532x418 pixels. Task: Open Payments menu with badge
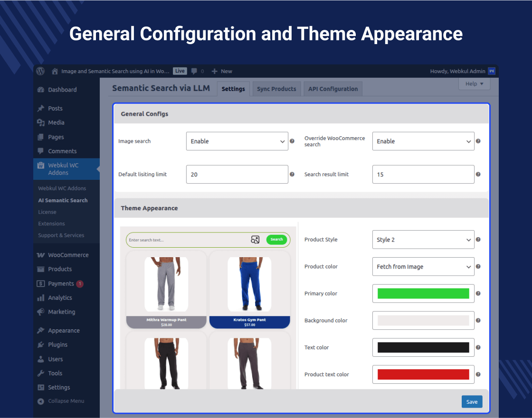[66, 283]
